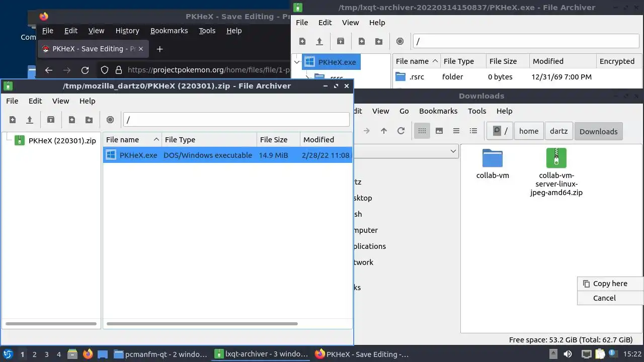Click Extract icon in PKHeX zip archiver toolbar

click(x=51, y=120)
